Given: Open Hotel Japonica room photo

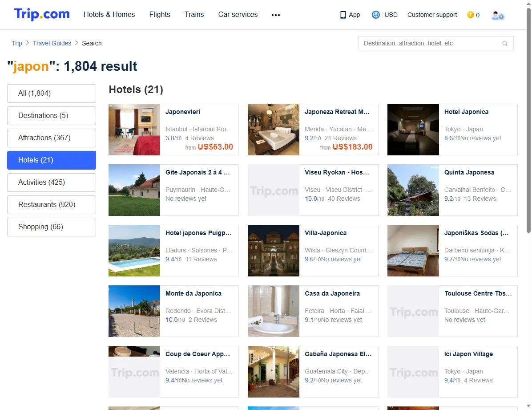Looking at the screenshot, I should pyautogui.click(x=413, y=130).
